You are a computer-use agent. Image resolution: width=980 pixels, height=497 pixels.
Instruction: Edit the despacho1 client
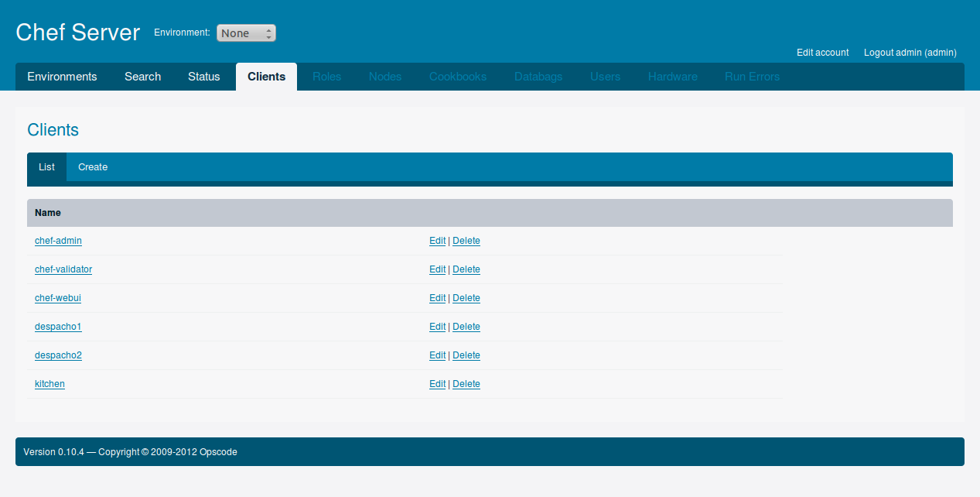[x=437, y=327]
